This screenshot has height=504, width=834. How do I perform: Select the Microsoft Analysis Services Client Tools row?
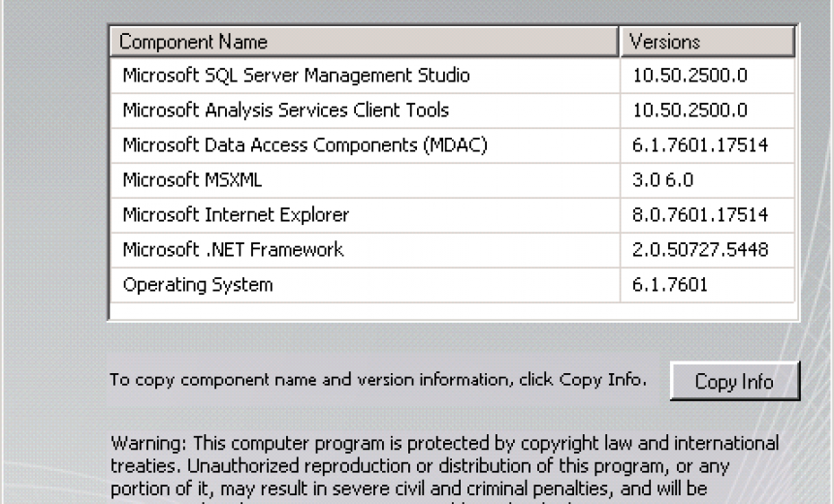[x=453, y=110]
